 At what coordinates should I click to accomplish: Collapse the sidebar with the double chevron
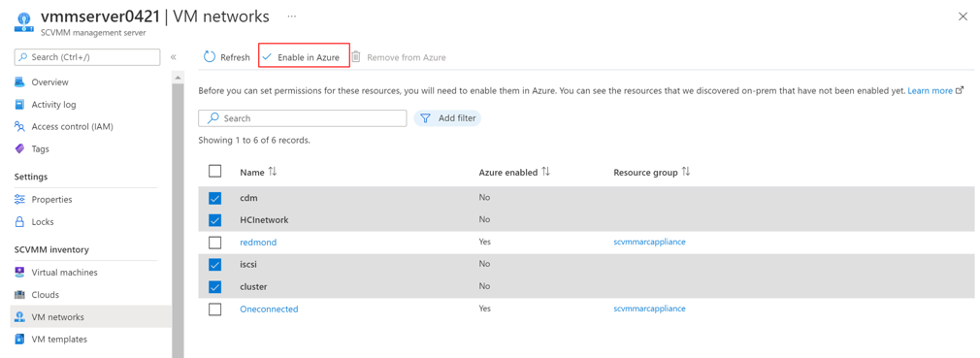[x=173, y=57]
